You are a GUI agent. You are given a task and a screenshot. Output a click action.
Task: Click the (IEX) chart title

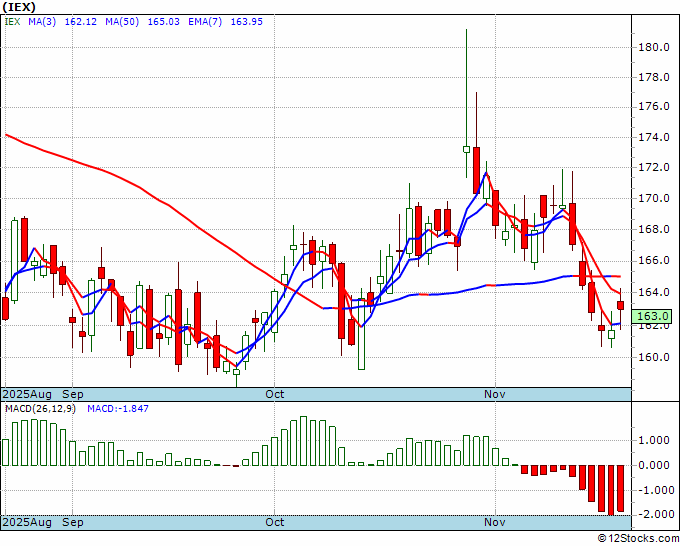(x=19, y=7)
